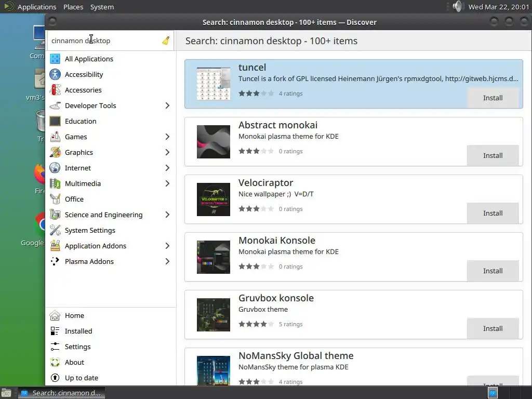This screenshot has width=532, height=399.
Task: Click the Games joystick icon
Action: tap(55, 137)
